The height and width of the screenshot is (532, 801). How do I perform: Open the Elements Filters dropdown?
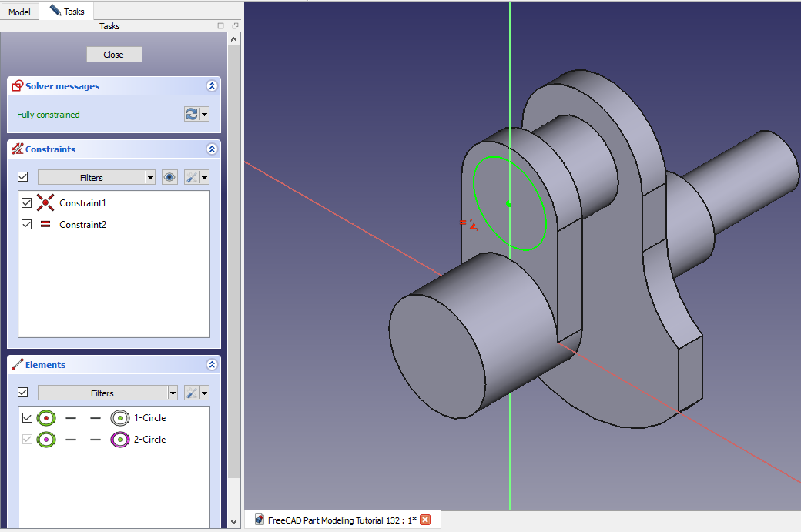pyautogui.click(x=107, y=393)
